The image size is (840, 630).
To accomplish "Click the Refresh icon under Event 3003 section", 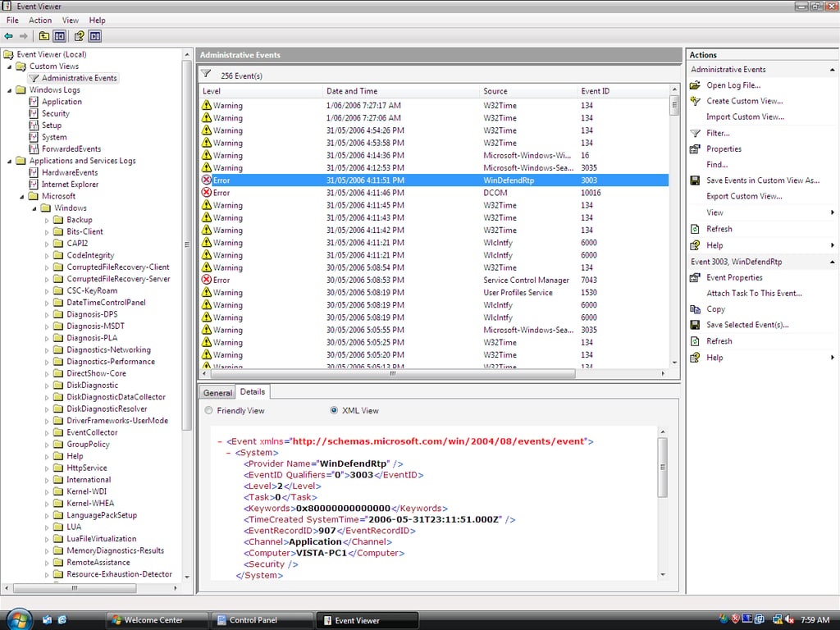I will point(695,341).
